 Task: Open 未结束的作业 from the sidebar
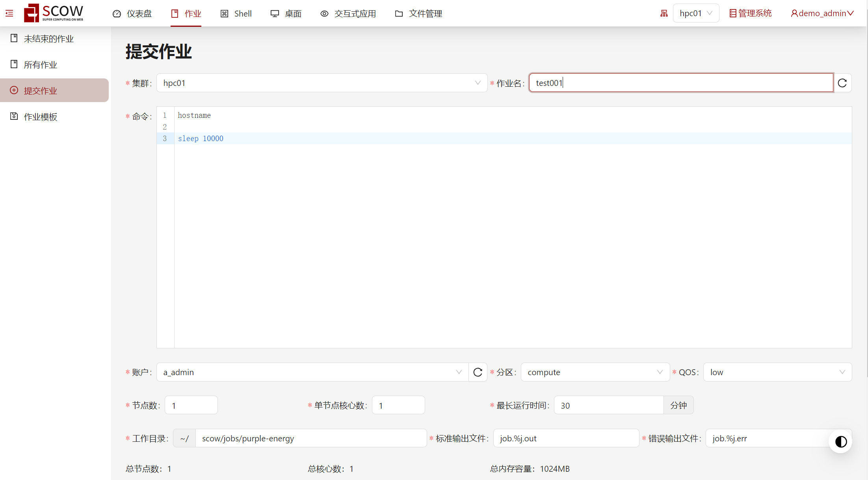(x=48, y=39)
